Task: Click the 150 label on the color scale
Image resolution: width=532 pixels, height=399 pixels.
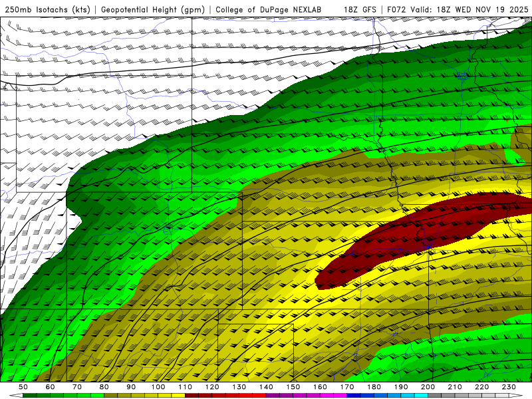Action: [x=293, y=387]
